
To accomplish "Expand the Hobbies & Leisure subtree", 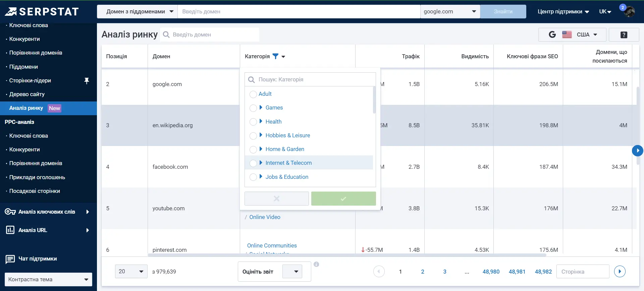I will click(261, 135).
